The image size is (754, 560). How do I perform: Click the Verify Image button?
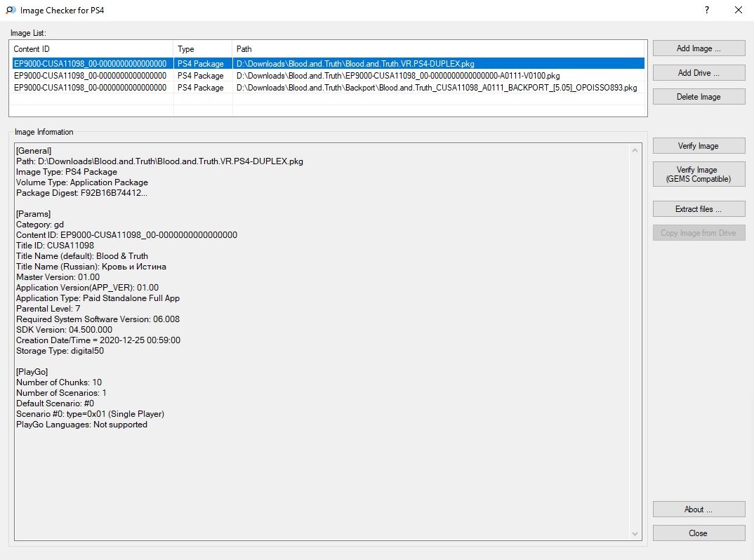699,146
